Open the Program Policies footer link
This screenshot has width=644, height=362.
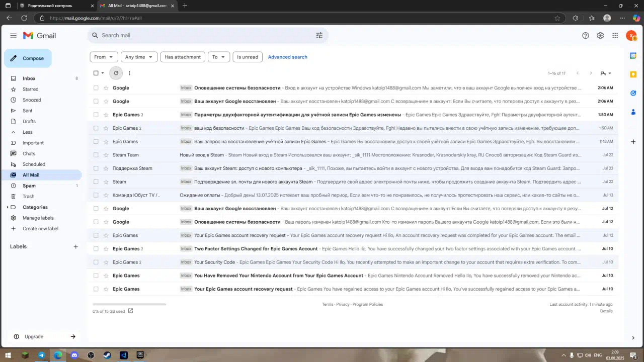point(368,305)
